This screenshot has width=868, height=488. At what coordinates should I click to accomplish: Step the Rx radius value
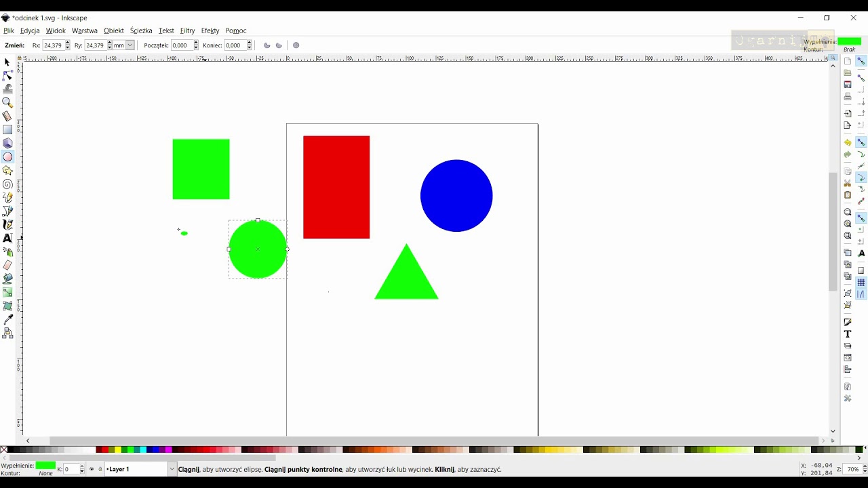pyautogui.click(x=68, y=45)
